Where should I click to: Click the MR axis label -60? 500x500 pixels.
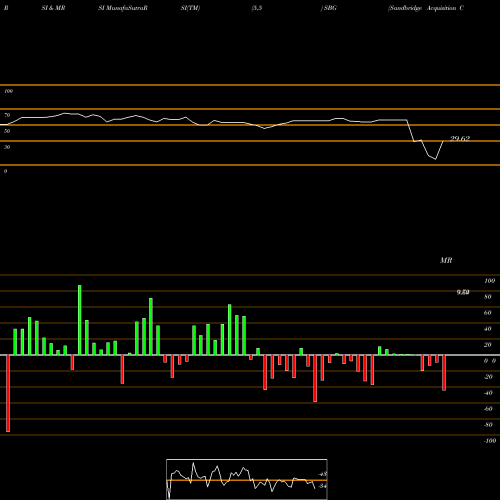pyautogui.click(x=488, y=409)
